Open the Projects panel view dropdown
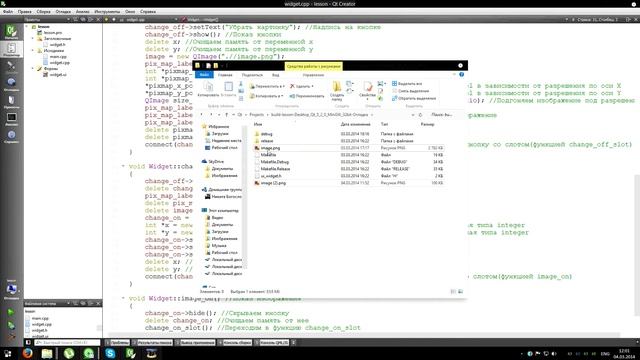 (68, 19)
